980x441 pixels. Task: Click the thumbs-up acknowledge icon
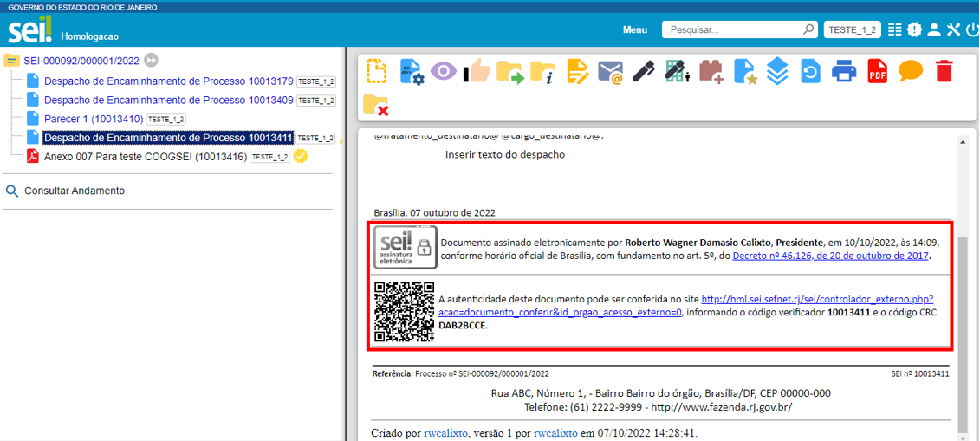coord(476,71)
